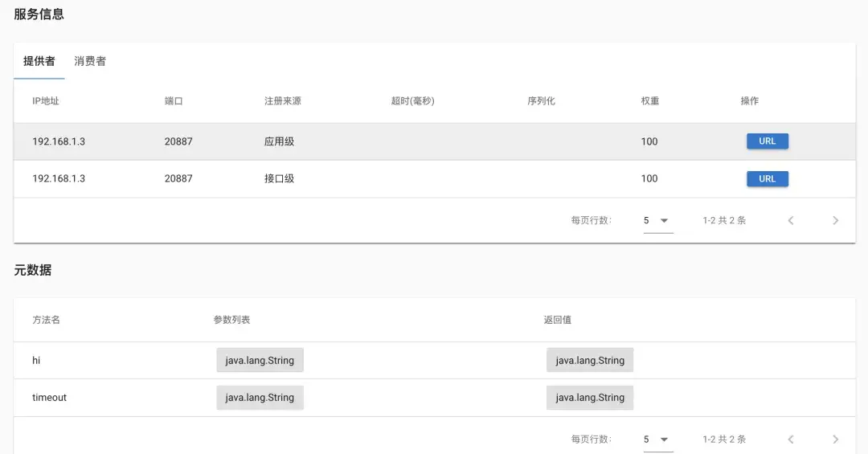Click the 端口 column header
The width and height of the screenshot is (868, 454).
pos(174,100)
